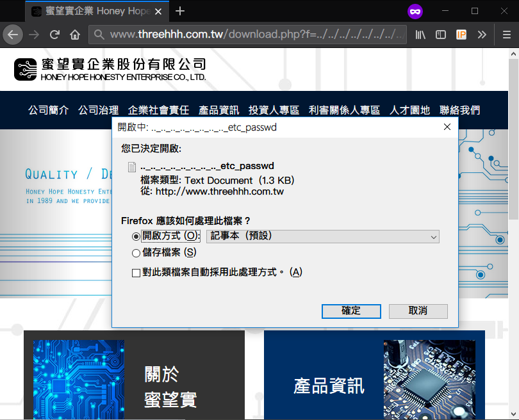
Task: Select the 儲存檔案 (S) radio option
Action: (x=136, y=254)
